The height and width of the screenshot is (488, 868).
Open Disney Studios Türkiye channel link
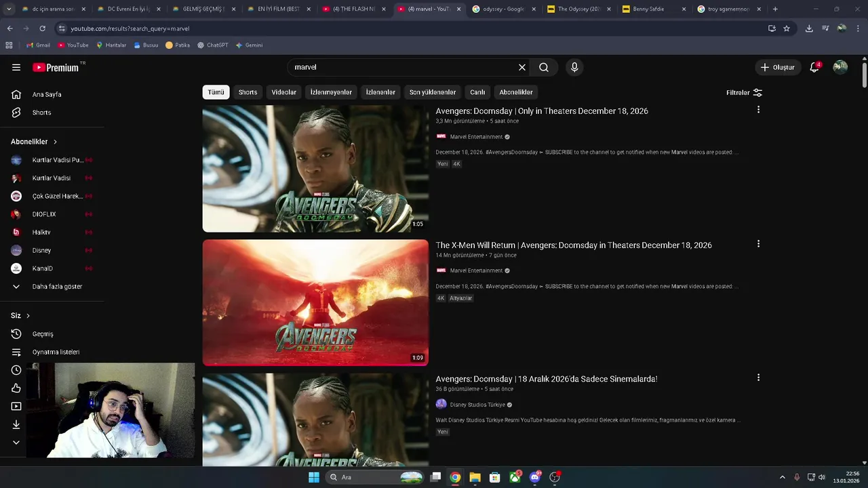(x=477, y=405)
